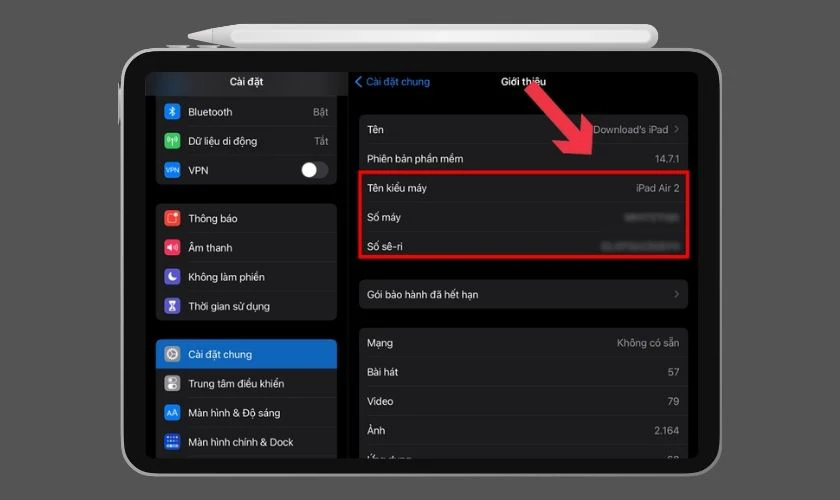Tap the Ảnh row label
The image size is (840, 500).
(376, 430)
